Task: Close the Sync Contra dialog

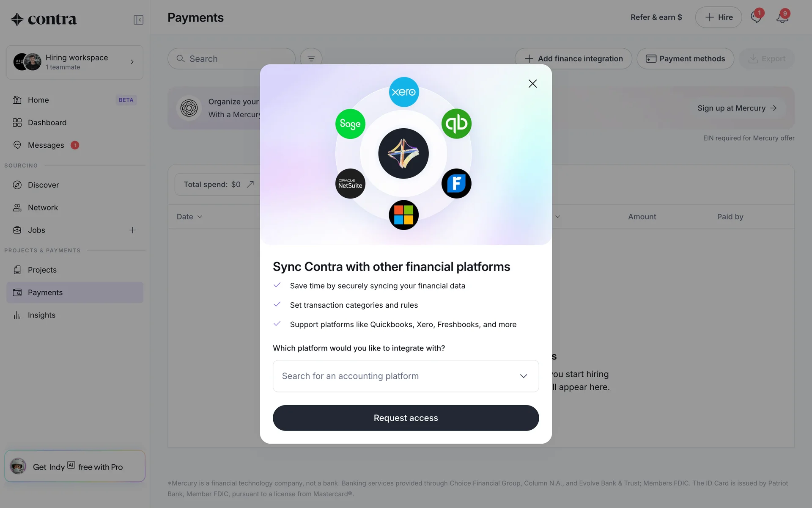Action: 532,84
